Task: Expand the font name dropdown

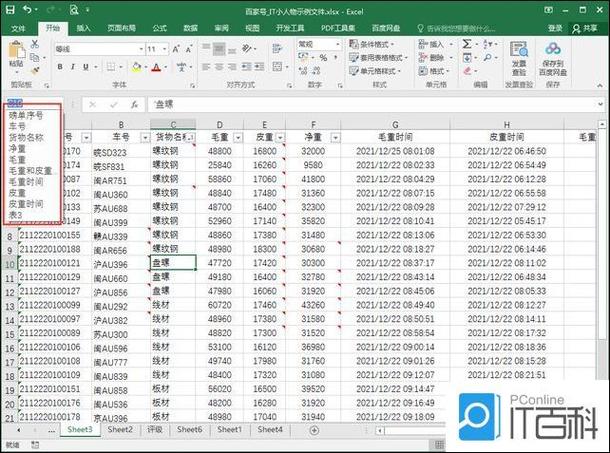Action: (141, 49)
